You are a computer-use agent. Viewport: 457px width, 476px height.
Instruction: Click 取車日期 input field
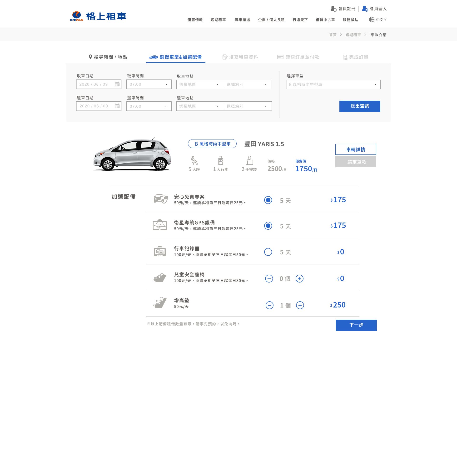click(99, 84)
